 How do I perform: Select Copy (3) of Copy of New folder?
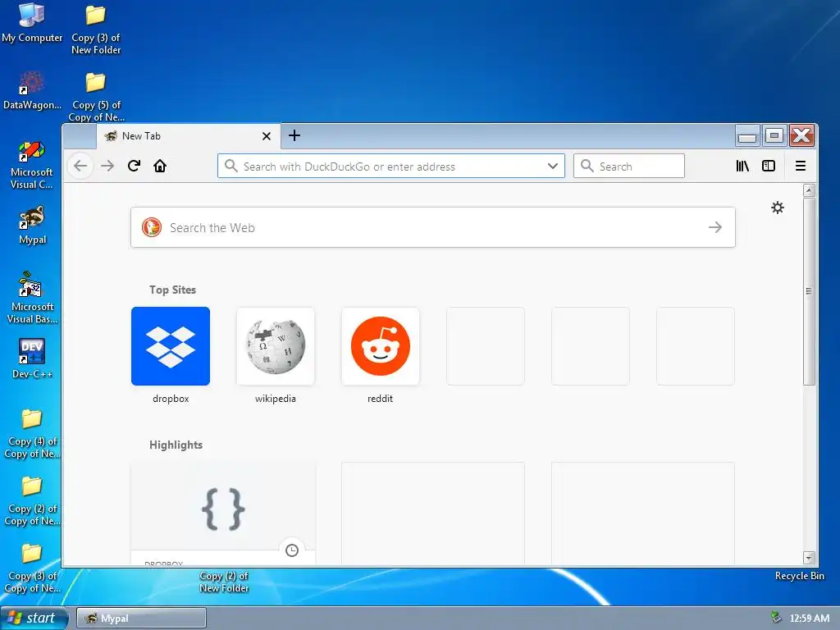[x=32, y=568]
